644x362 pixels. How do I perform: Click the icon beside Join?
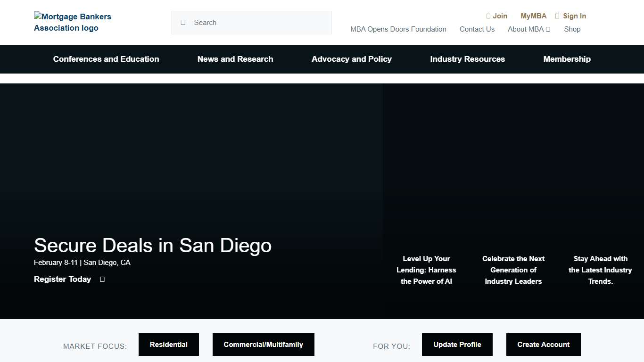[x=488, y=16]
